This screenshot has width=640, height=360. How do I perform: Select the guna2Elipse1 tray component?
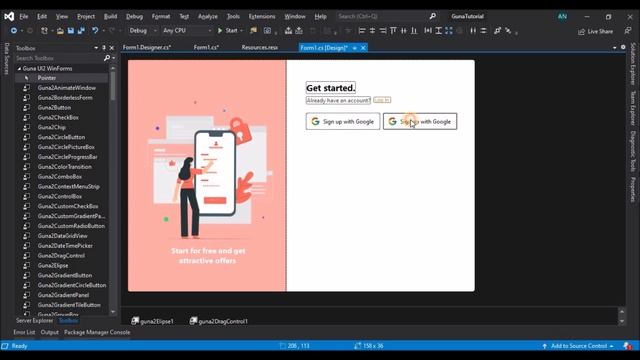coord(153,321)
